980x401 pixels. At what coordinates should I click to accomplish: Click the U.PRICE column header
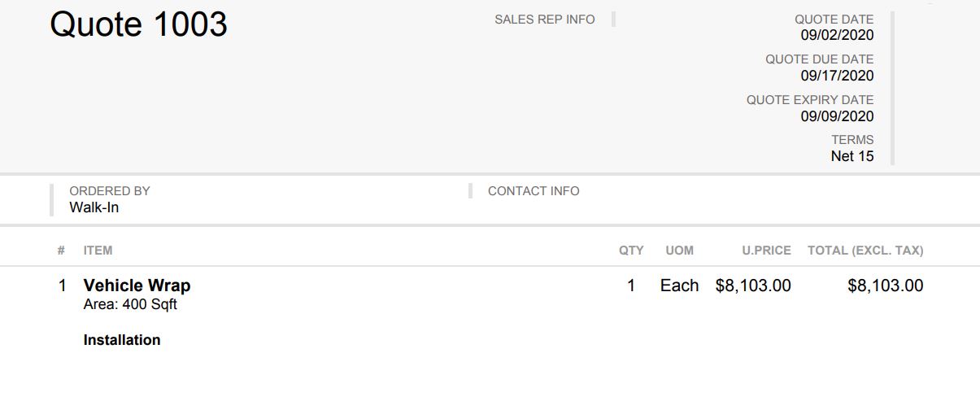point(766,251)
